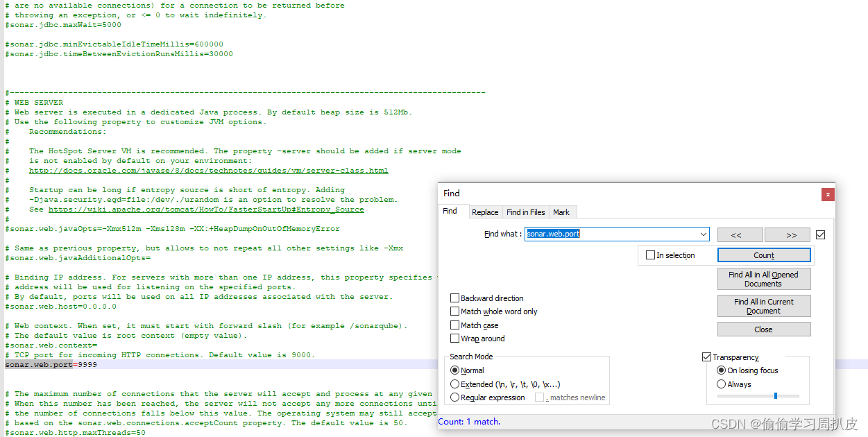The height and width of the screenshot is (437, 868).
Task: Click the previous match << button
Action: pyautogui.click(x=740, y=234)
